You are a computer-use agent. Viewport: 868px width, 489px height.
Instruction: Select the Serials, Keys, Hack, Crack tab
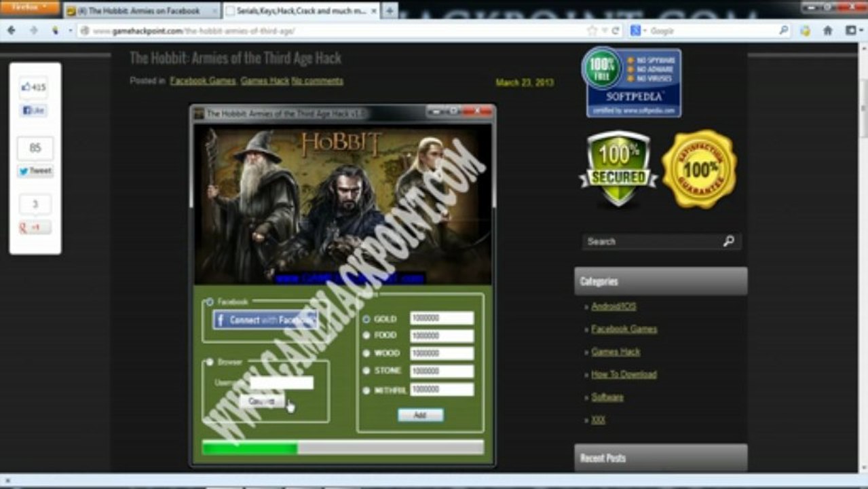click(301, 11)
